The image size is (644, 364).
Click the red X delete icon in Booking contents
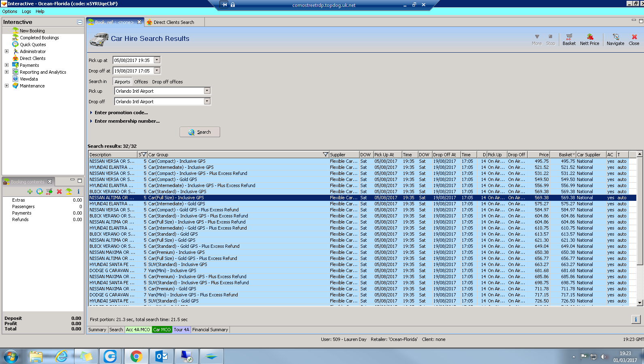pos(59,192)
